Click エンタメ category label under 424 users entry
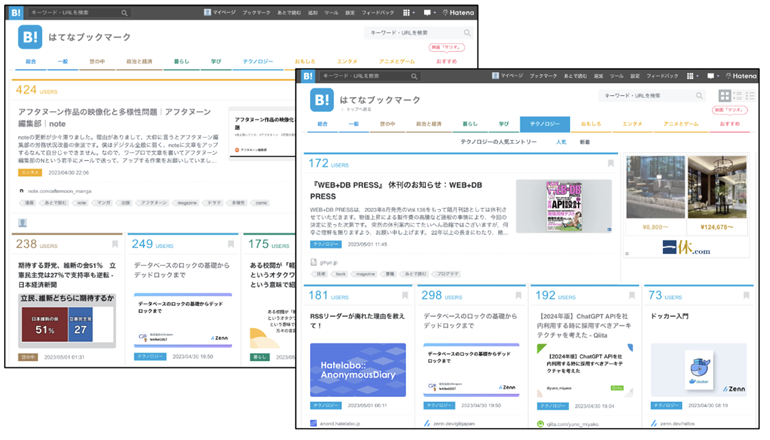Viewport: 770px width, 440px height. point(30,173)
